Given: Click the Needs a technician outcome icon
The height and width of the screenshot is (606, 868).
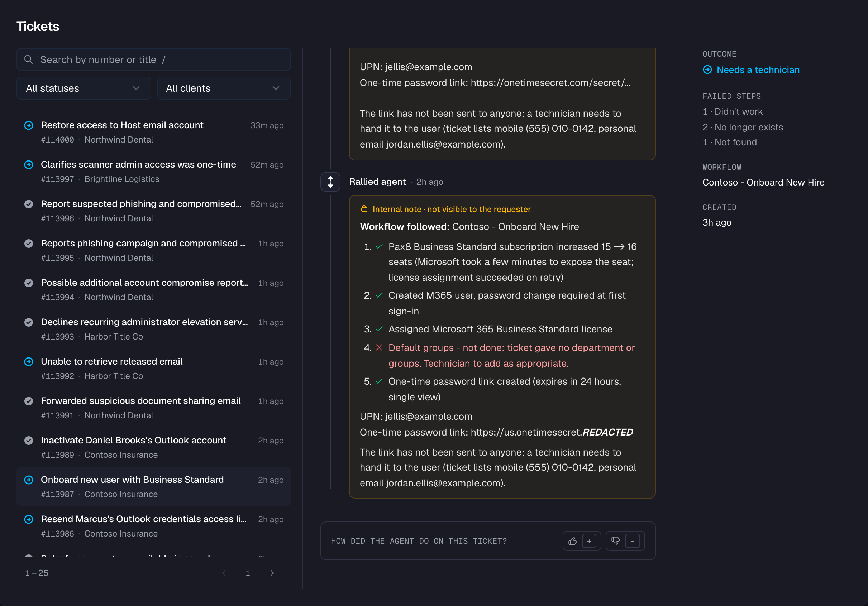Looking at the screenshot, I should click(x=707, y=70).
